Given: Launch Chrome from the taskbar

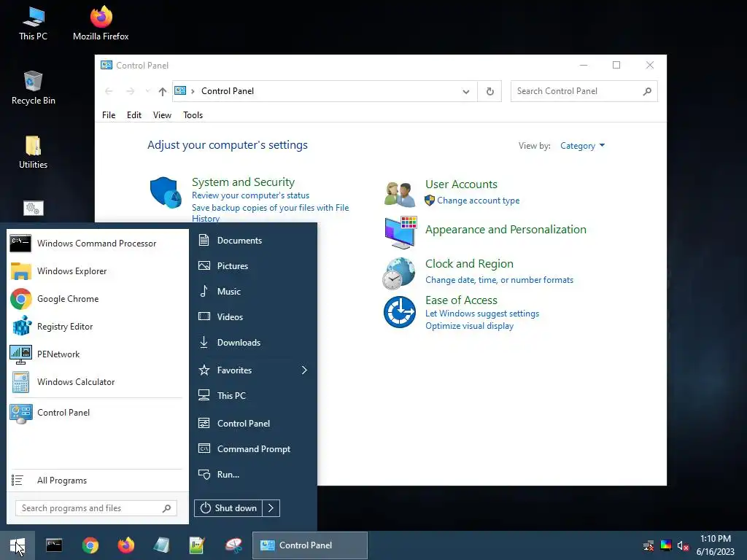Looking at the screenshot, I should [x=90, y=545].
